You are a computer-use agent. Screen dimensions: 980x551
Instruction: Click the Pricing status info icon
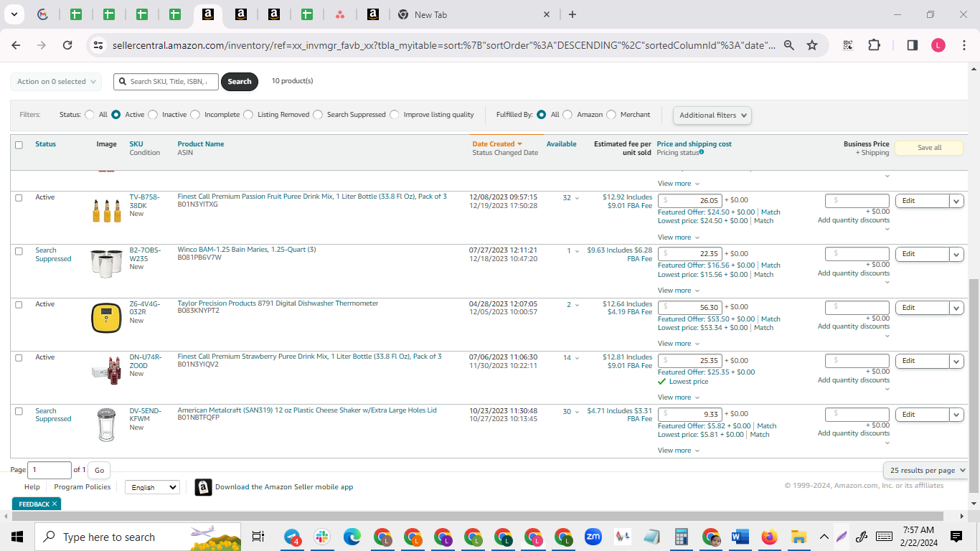pyautogui.click(x=701, y=152)
